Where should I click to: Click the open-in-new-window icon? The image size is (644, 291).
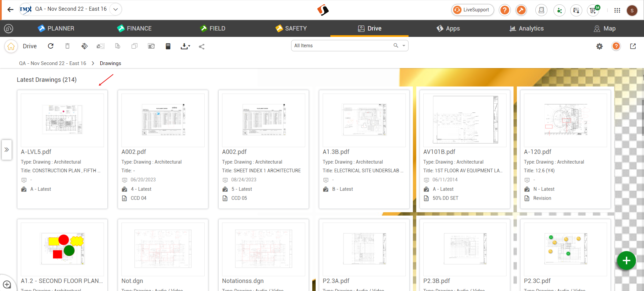coord(633,46)
